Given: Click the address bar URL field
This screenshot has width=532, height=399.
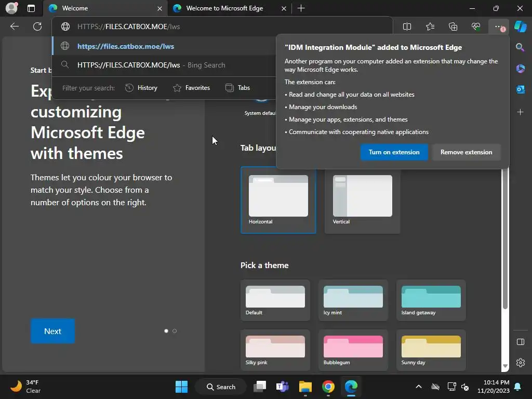Looking at the screenshot, I should [x=222, y=26].
